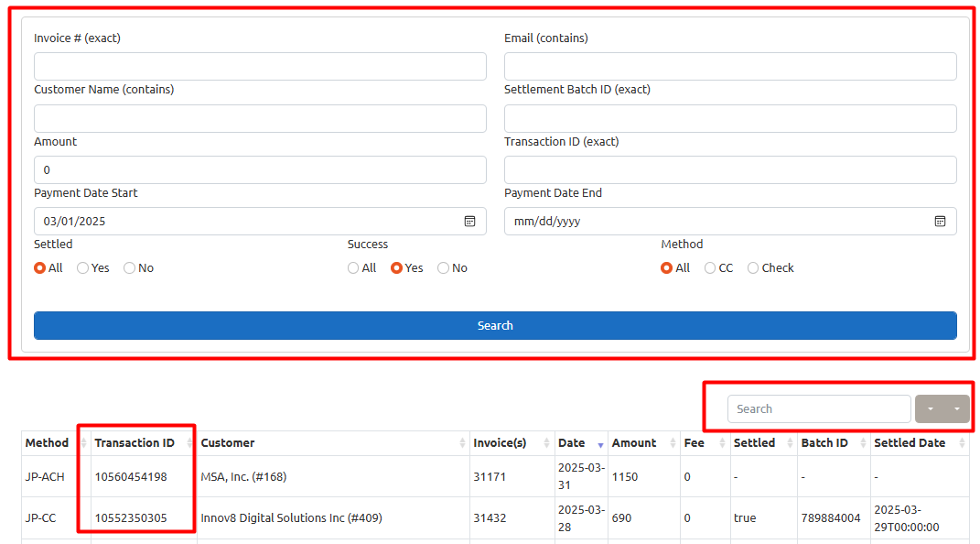The image size is (980, 544).
Task: Click customer Innov8 Digital Solutions Inc (#409)
Action: pyautogui.click(x=291, y=518)
